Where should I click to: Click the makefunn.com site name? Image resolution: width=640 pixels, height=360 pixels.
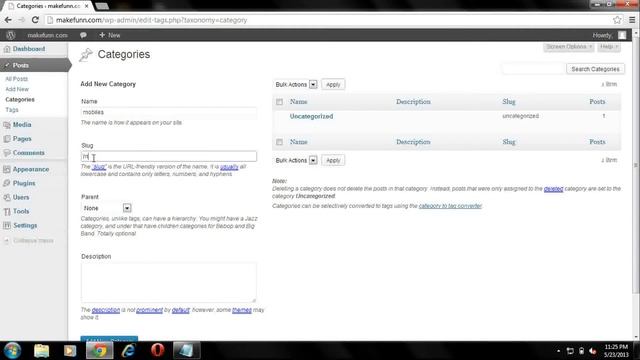coord(47,36)
